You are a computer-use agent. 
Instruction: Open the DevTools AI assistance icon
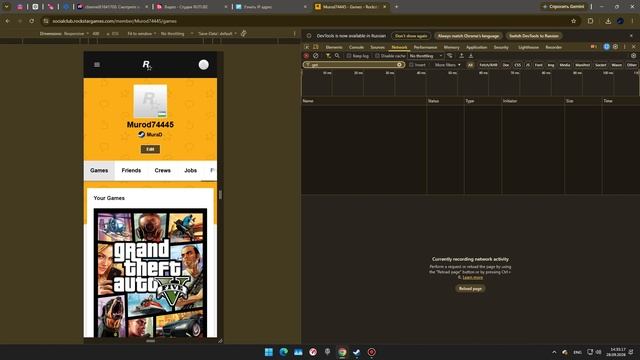click(x=607, y=47)
